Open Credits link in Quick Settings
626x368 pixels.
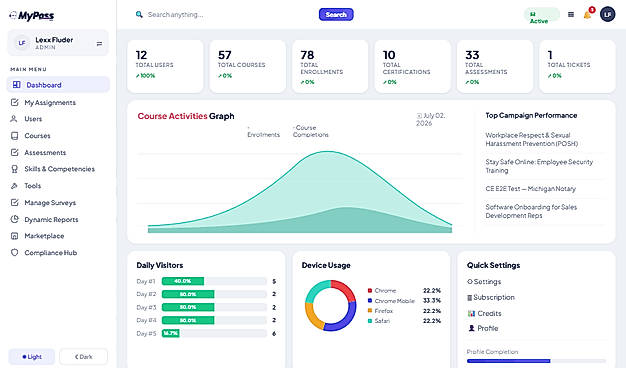point(484,313)
